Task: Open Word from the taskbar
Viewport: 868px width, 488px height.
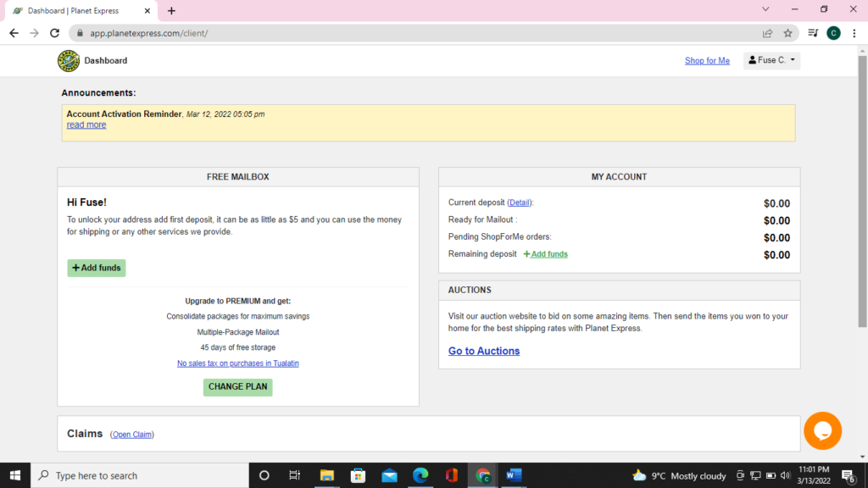Action: click(x=514, y=475)
